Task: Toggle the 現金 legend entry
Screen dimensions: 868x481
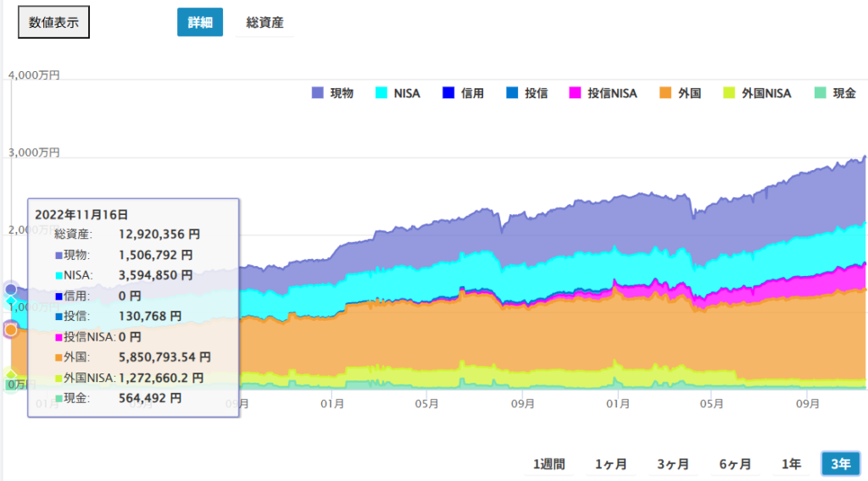Action: pyautogui.click(x=835, y=93)
